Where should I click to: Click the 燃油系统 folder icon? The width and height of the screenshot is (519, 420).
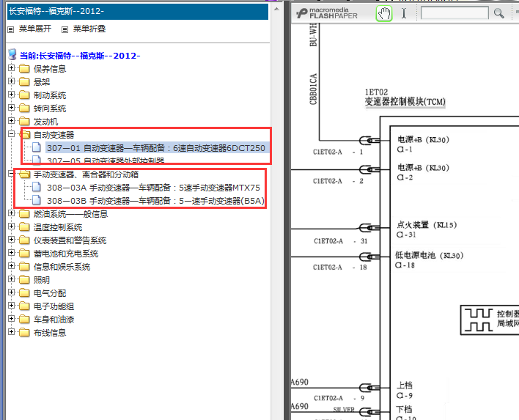click(x=24, y=214)
